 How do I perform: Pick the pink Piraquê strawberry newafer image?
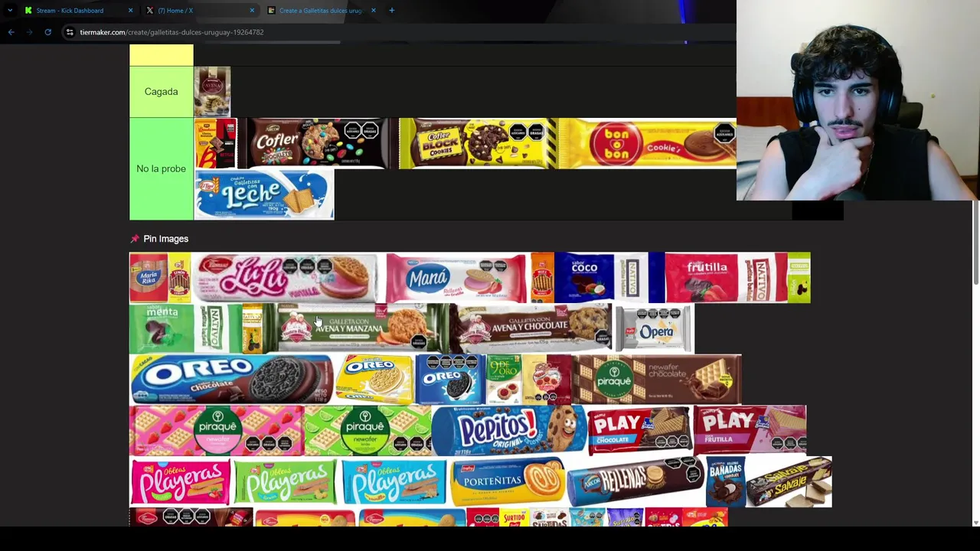pos(217,431)
